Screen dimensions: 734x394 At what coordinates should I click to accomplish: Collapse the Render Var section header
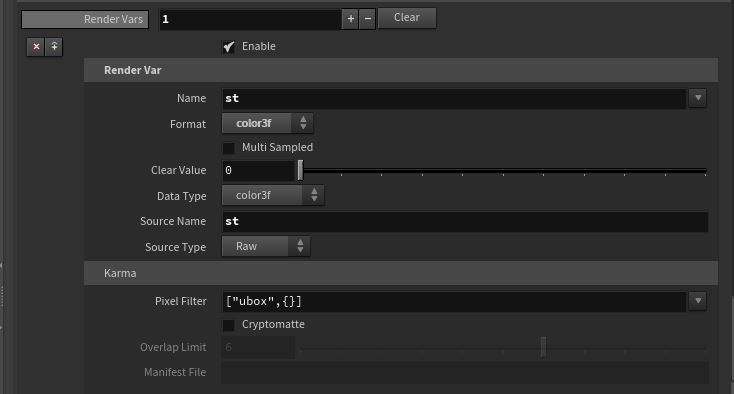coord(401,70)
